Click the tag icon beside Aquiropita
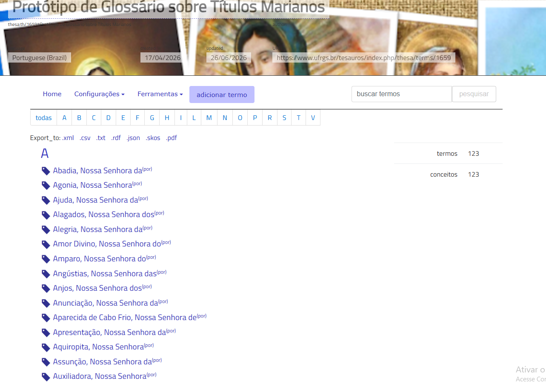The width and height of the screenshot is (546, 392). click(x=46, y=347)
